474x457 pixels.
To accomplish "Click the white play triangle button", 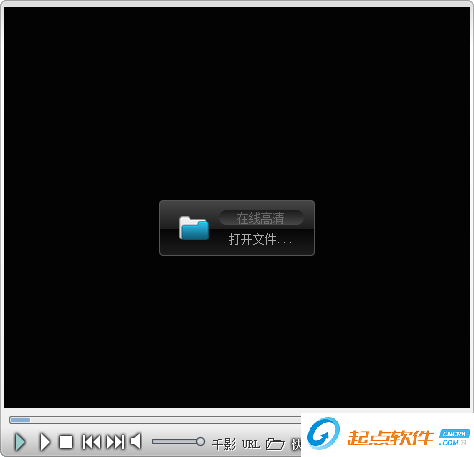I will tap(45, 442).
